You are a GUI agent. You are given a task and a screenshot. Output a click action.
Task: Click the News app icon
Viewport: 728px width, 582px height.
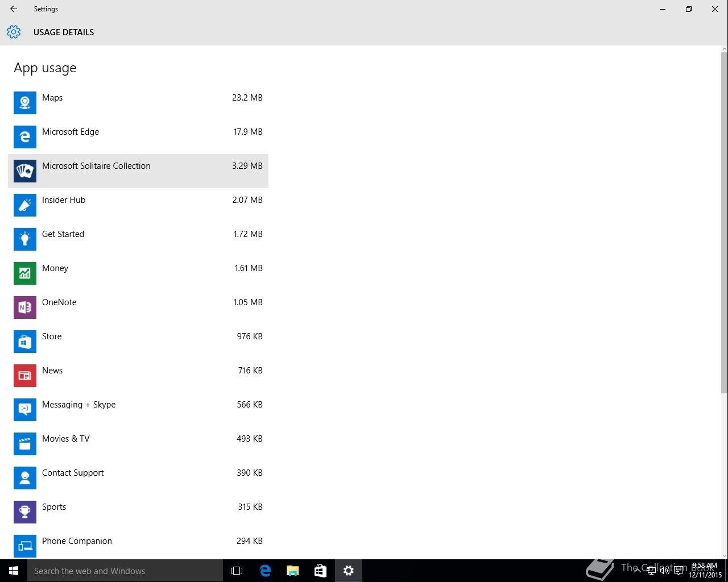[x=25, y=376]
